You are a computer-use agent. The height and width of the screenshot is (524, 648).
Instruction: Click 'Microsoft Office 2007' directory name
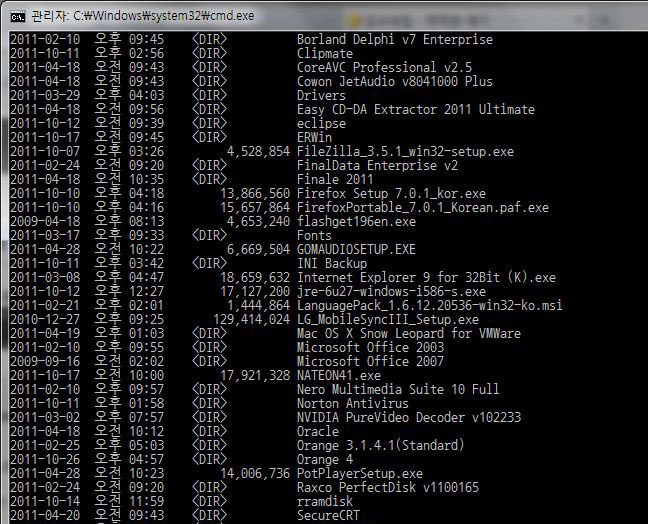tap(370, 362)
